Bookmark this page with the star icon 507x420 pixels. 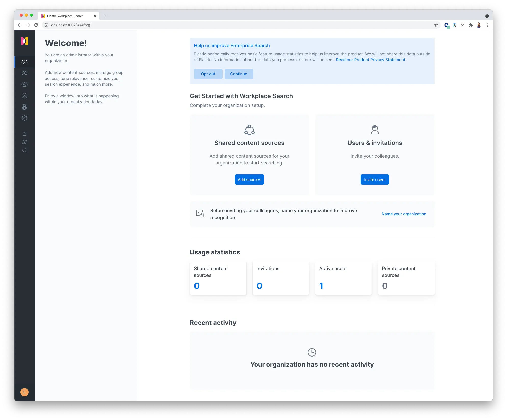point(436,25)
